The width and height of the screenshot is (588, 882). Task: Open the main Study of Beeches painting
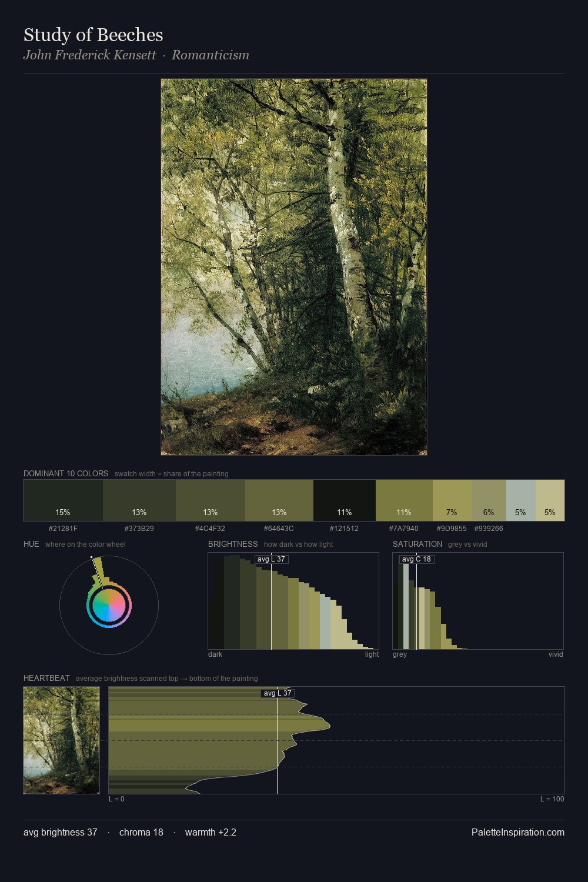[x=294, y=267]
